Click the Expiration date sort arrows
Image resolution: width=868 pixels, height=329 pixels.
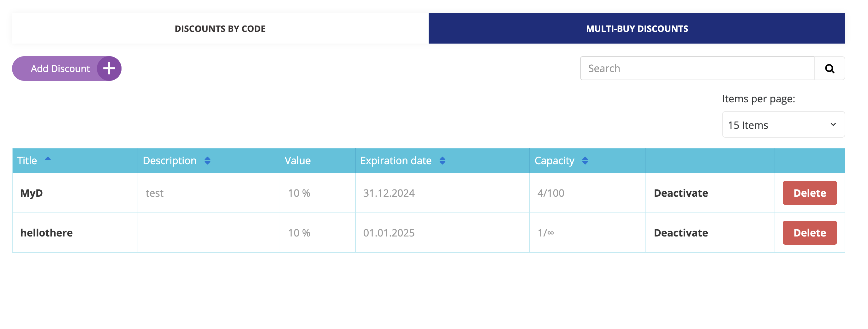click(442, 161)
